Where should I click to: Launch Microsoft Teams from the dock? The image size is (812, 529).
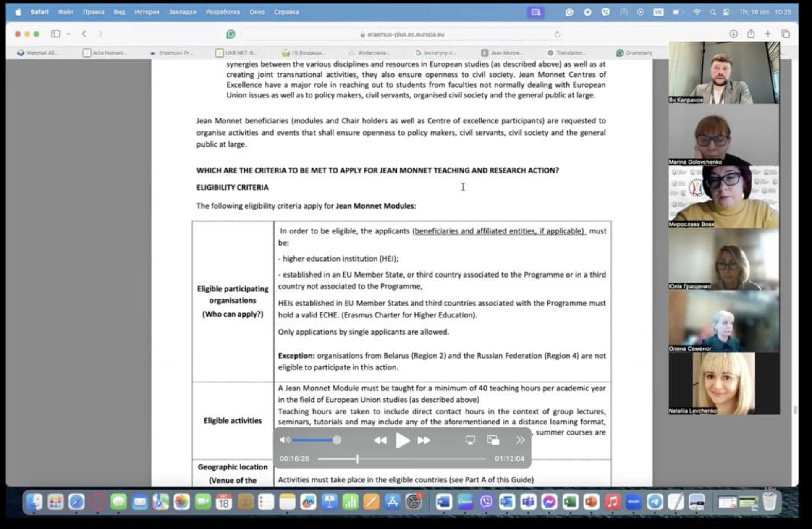pos(528,502)
